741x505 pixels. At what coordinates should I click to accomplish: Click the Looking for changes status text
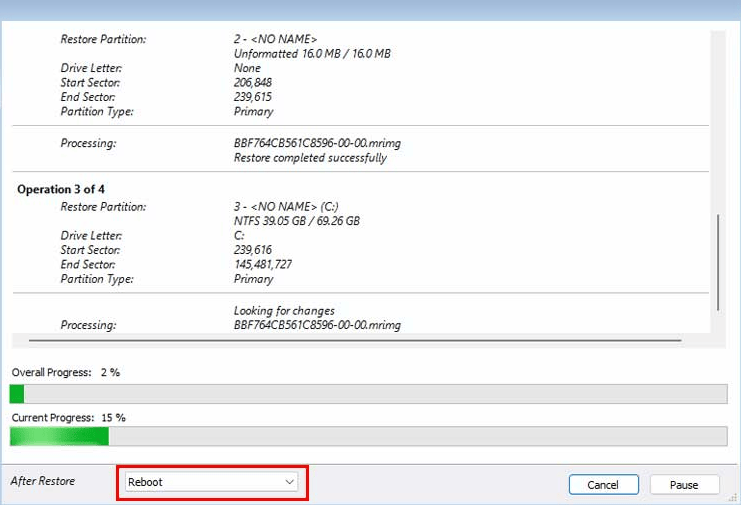point(284,311)
